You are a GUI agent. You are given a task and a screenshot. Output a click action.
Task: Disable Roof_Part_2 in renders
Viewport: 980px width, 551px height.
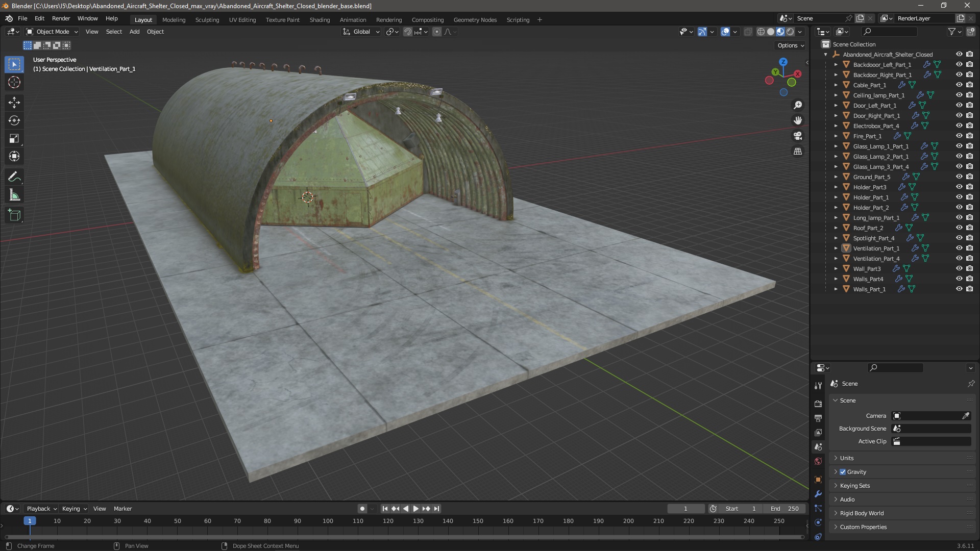969,228
